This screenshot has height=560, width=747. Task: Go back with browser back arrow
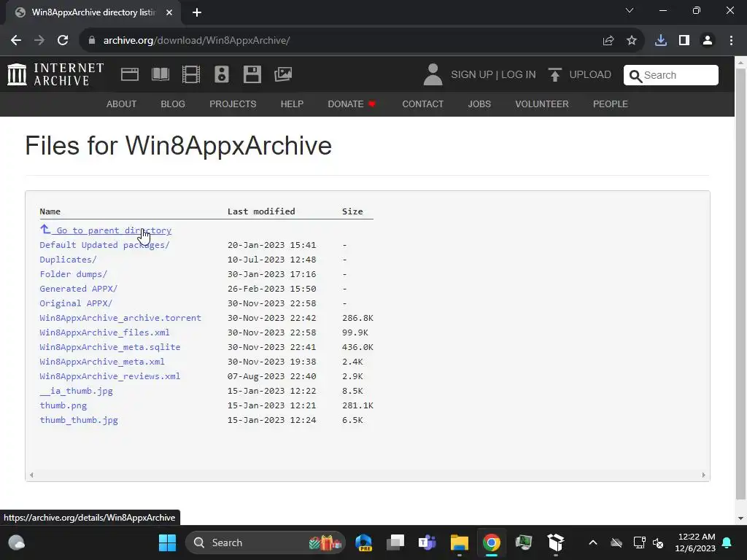point(16,41)
